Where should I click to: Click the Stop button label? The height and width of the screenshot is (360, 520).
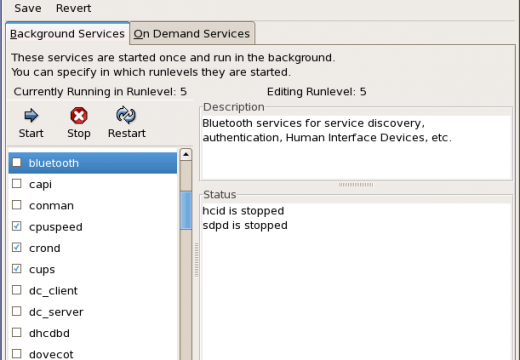(79, 133)
